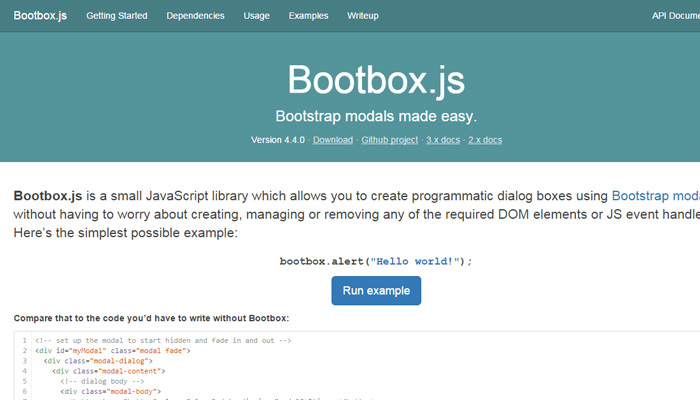Click code line 1 comment about modal

tap(163, 340)
